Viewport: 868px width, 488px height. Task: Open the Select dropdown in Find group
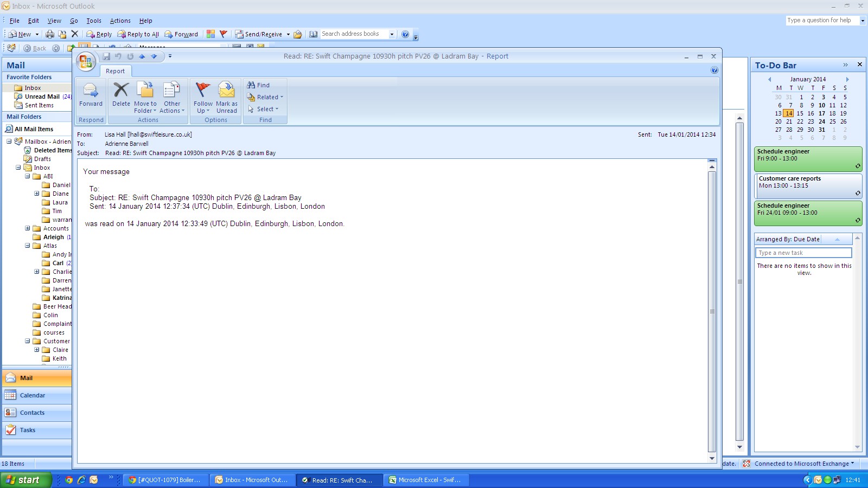[x=263, y=109]
